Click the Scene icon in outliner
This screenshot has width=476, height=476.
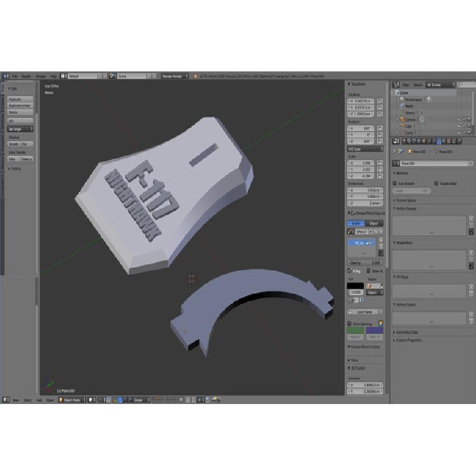click(397, 93)
